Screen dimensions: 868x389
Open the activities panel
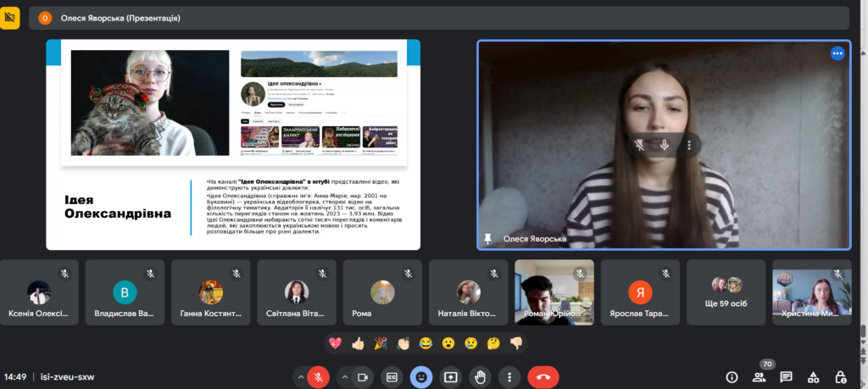[x=813, y=377]
